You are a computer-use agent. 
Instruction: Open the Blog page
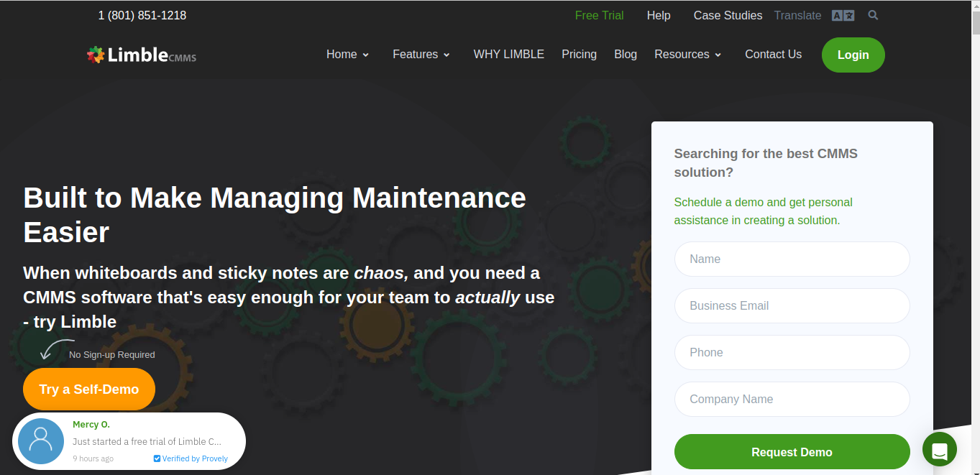click(x=626, y=55)
